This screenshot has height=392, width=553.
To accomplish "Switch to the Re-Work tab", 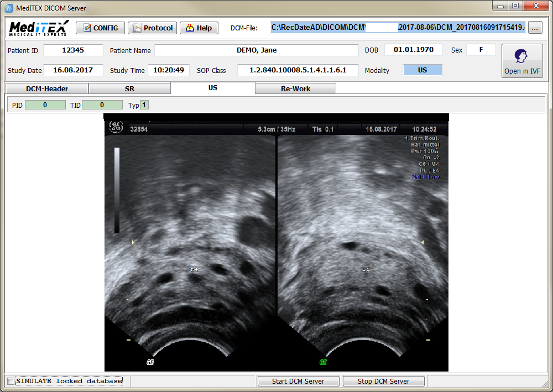I will point(295,88).
